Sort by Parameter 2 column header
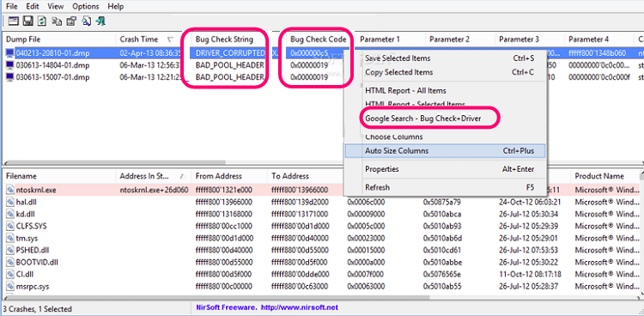644x316 pixels. 460,39
